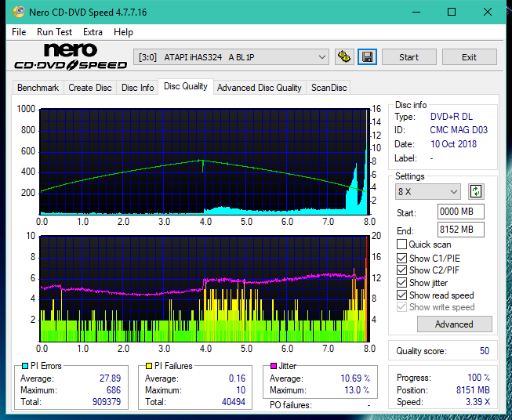Toggle the Show C2/PIF checkbox

[401, 270]
